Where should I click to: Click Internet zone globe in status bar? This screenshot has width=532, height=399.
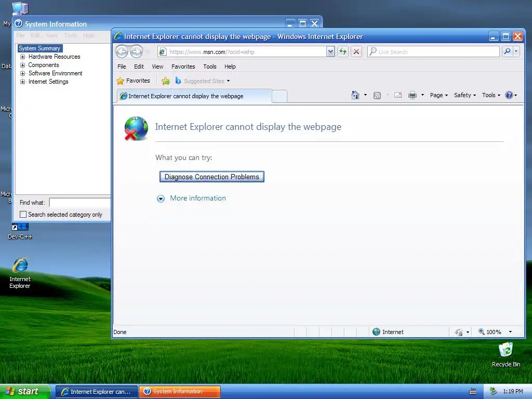click(376, 332)
